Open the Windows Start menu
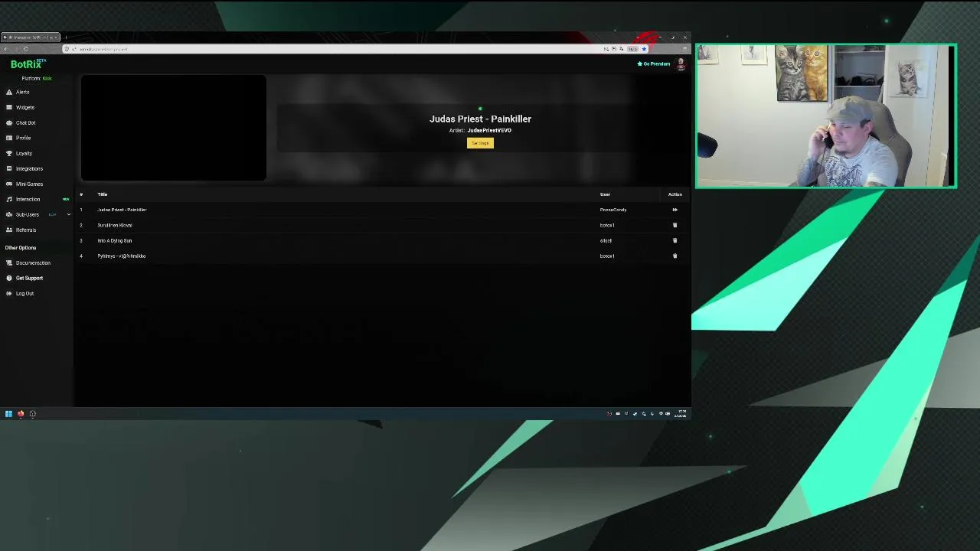Viewport: 980px width, 551px height. (8, 414)
